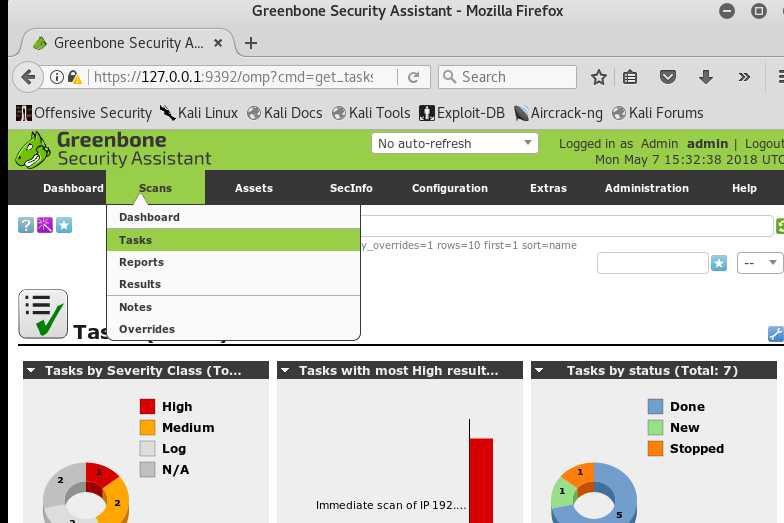
Task: Select Results in the Scans dropdown
Action: pyautogui.click(x=233, y=284)
